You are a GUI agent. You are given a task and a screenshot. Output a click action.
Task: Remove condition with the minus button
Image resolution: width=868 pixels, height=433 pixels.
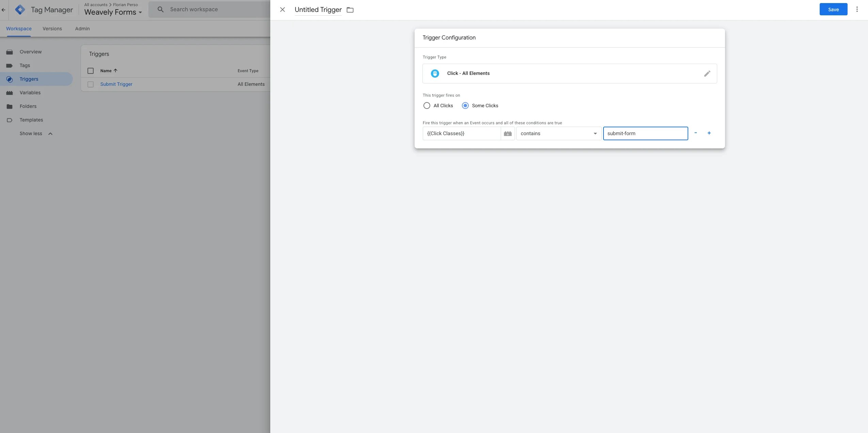pyautogui.click(x=695, y=133)
